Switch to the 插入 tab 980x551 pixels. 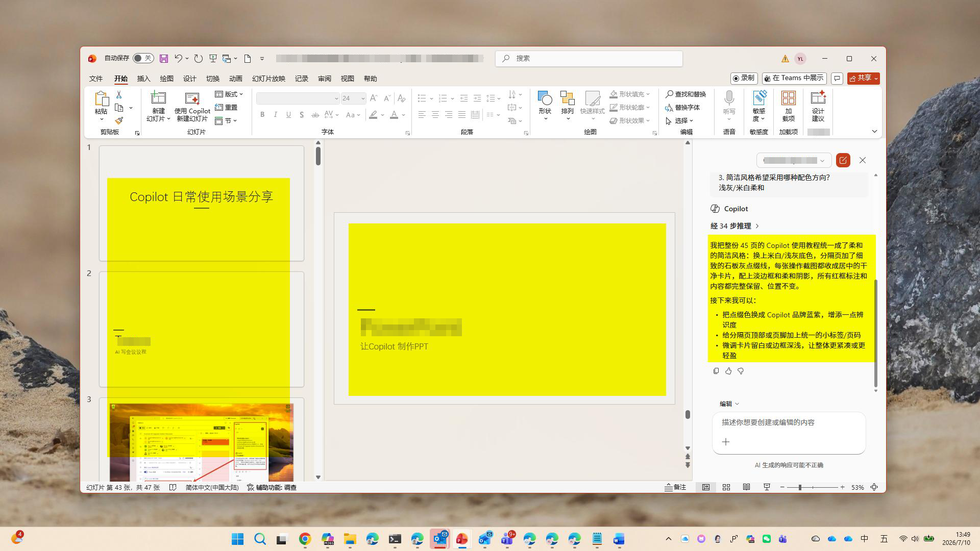click(144, 79)
